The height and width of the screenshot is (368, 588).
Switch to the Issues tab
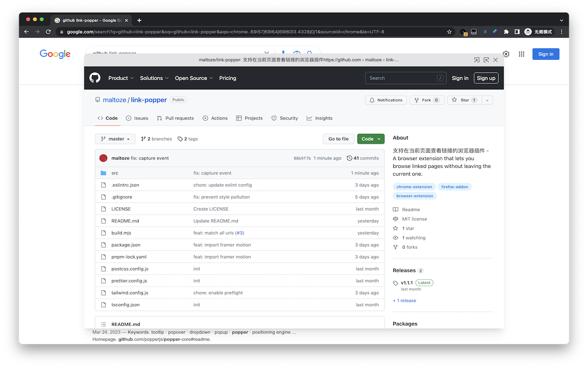point(137,118)
